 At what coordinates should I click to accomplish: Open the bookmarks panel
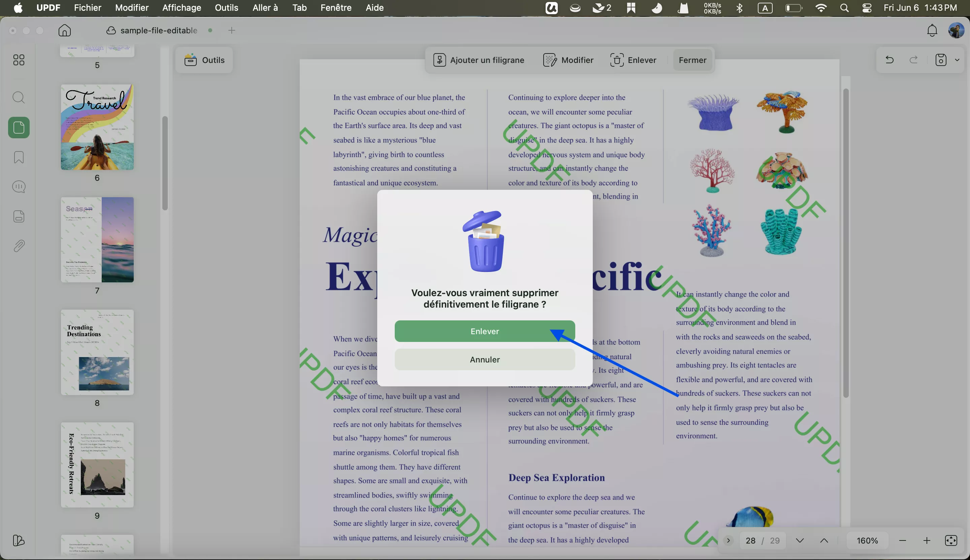tap(19, 157)
